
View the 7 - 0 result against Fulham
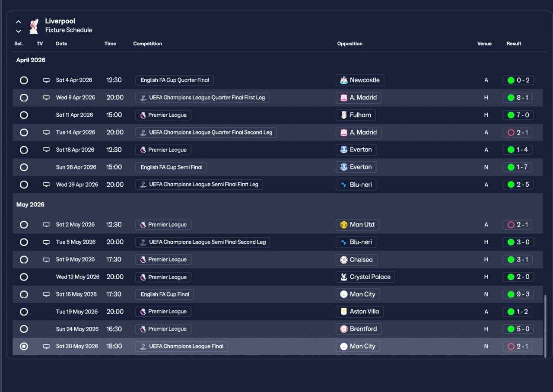pyautogui.click(x=518, y=115)
